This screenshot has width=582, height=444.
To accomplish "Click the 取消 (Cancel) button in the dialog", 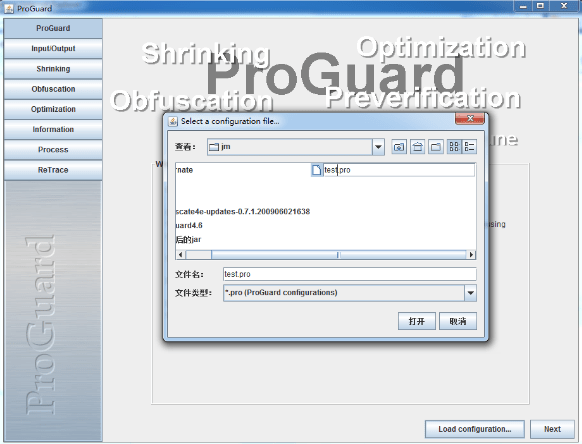I will coord(458,321).
